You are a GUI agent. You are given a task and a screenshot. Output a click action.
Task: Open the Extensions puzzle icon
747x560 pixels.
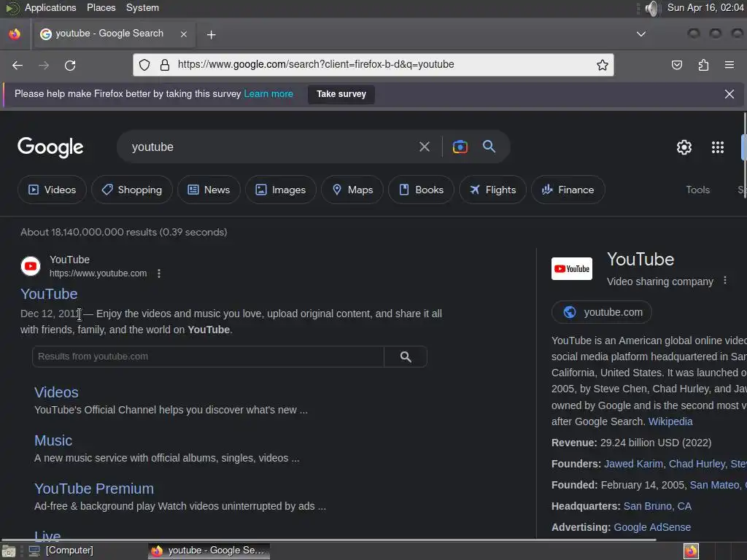703,65
